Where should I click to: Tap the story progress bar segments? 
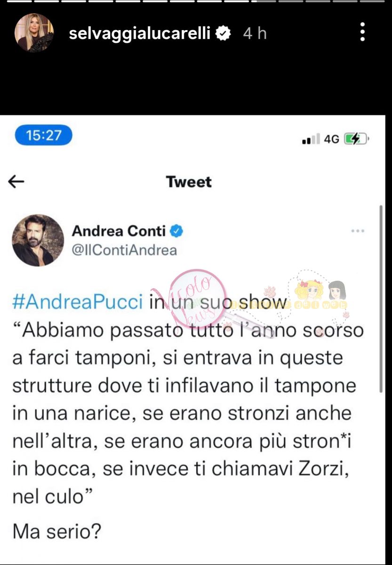(196, 1)
